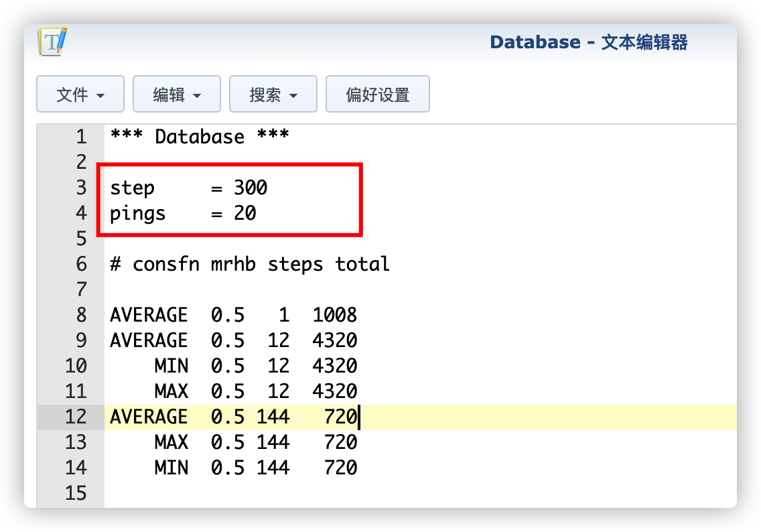Screen dimensions: 761x532
Task: Click AVERAGE on highlighted line 12
Action: [149, 417]
